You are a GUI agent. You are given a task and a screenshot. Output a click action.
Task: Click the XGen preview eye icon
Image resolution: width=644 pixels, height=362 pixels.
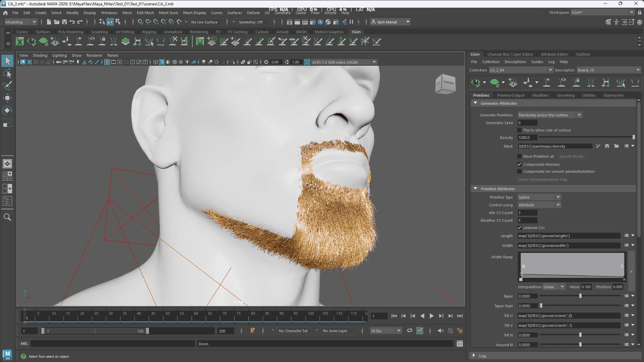(476, 83)
